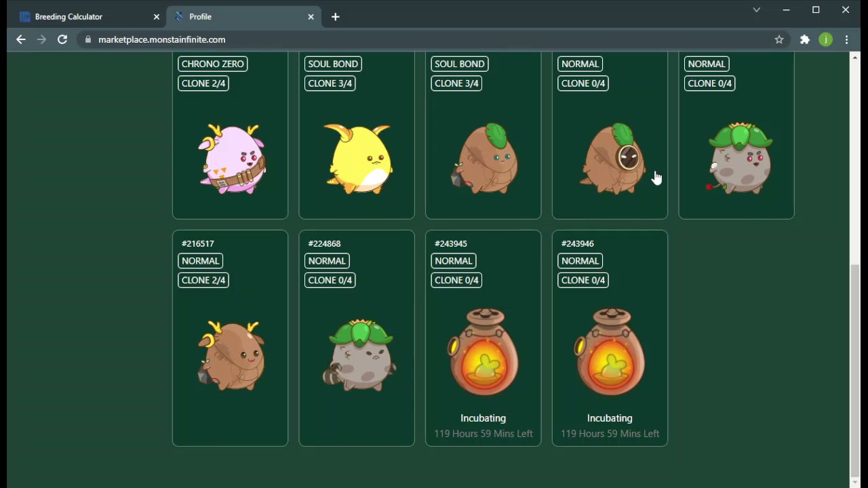Screen dimensions: 868x488
Task: Maximize or restore the Chrome window
Action: [x=816, y=9]
